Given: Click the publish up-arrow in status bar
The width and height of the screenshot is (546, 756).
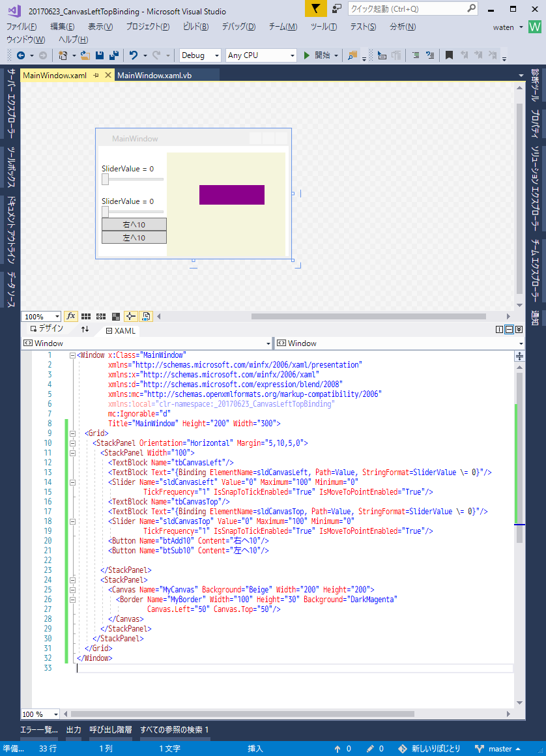Looking at the screenshot, I should pyautogui.click(x=338, y=749).
